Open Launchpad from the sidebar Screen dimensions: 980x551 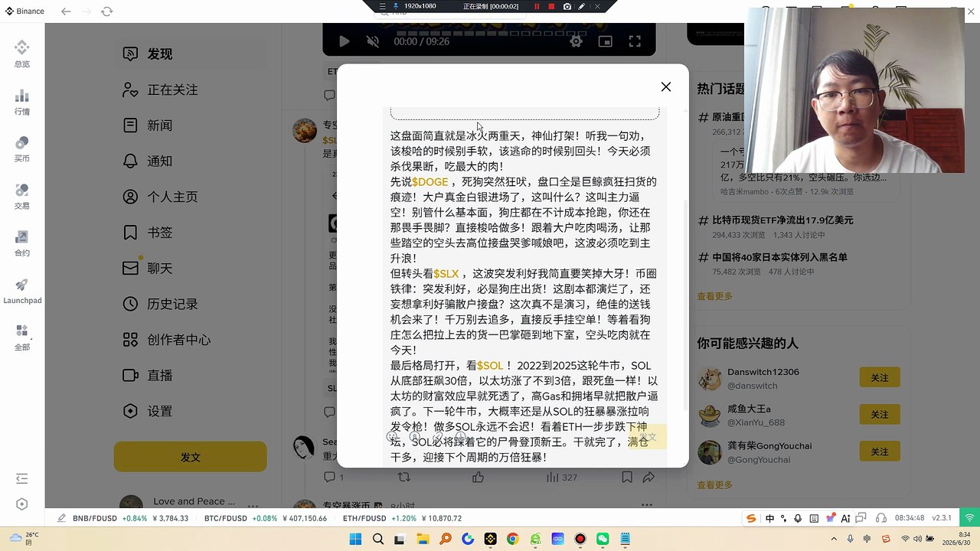point(22,291)
